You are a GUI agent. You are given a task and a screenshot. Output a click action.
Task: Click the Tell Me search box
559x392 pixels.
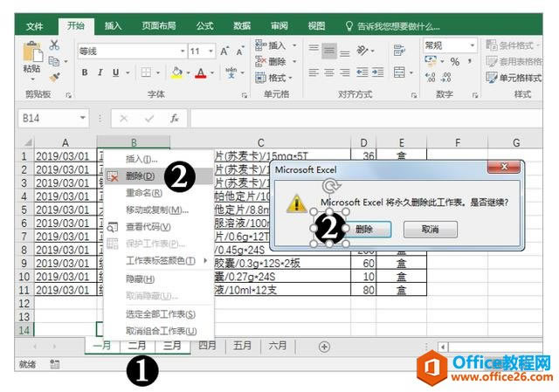(393, 26)
